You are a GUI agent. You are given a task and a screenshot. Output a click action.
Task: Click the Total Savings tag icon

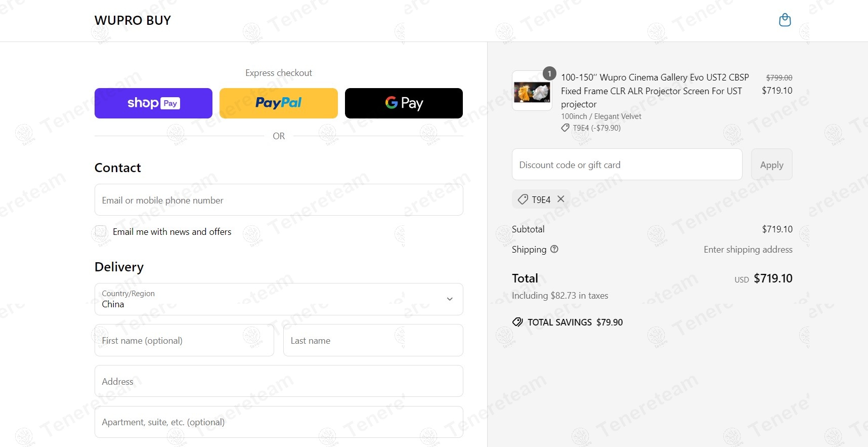(x=517, y=322)
